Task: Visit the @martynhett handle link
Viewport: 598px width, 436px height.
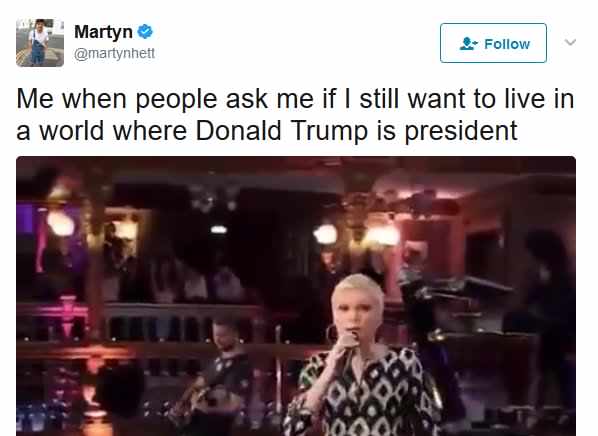Action: (114, 53)
